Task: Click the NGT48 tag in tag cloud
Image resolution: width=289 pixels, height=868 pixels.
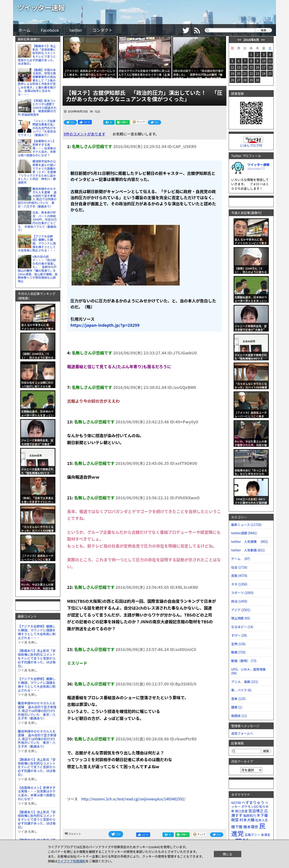Action: (236, 803)
